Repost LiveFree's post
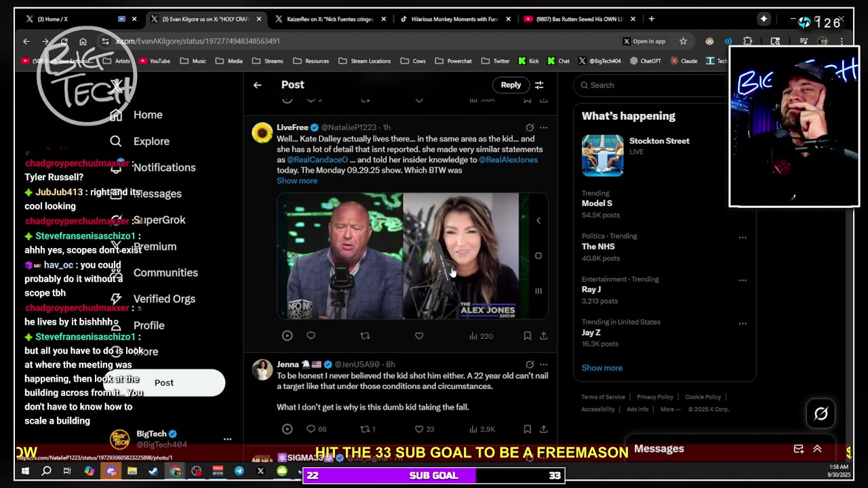 [x=365, y=335]
